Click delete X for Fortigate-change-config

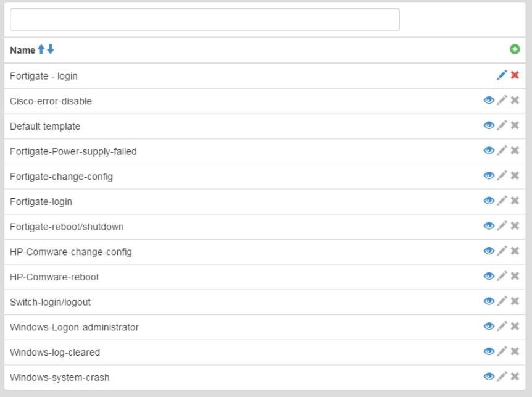click(515, 176)
